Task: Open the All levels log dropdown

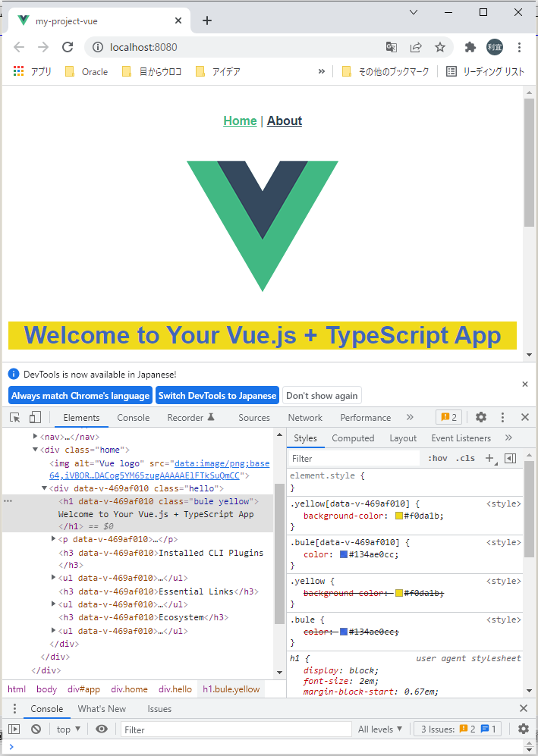Action: click(x=379, y=729)
